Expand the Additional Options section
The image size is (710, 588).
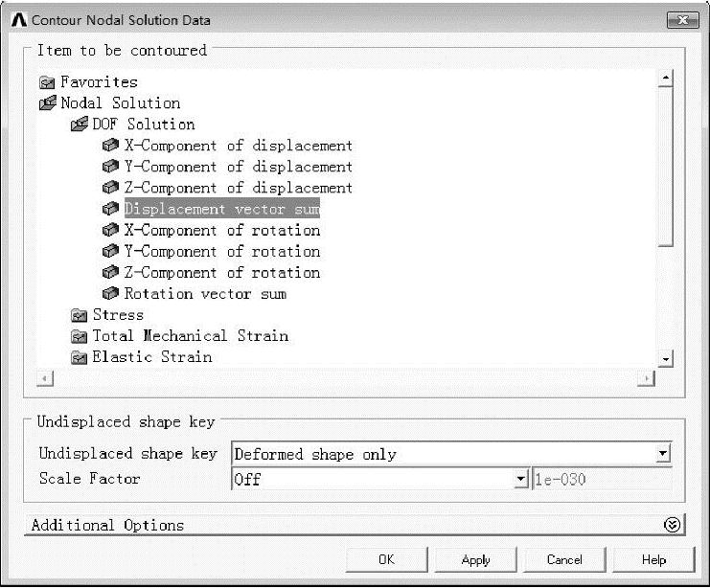pos(672,525)
